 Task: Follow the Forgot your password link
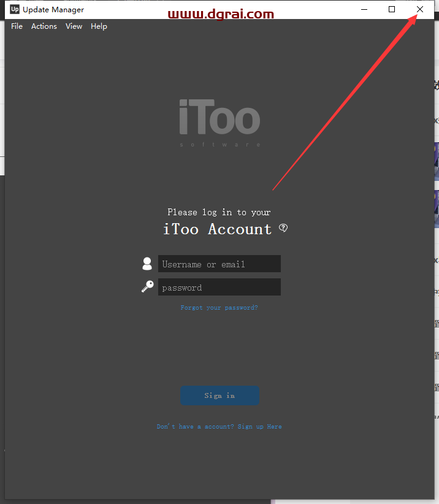click(219, 308)
